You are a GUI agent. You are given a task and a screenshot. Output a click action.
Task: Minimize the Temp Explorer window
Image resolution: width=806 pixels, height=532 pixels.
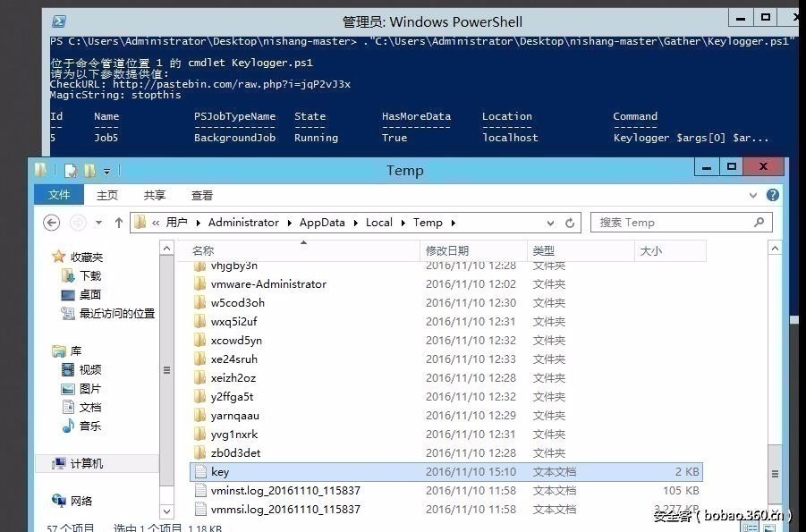pos(707,167)
